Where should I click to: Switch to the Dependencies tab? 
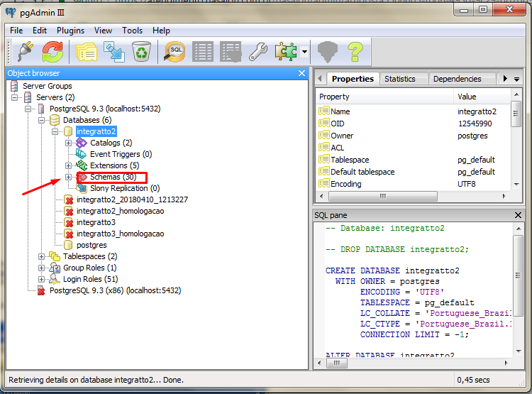(x=457, y=79)
